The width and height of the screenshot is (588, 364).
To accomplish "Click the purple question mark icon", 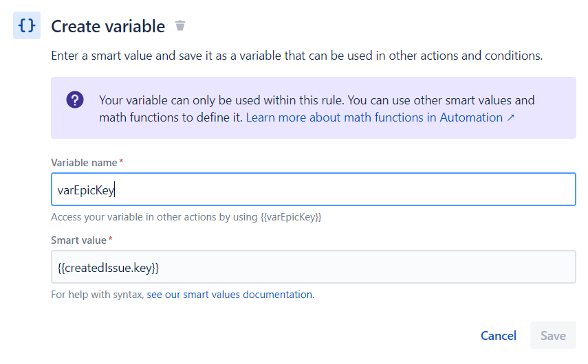I will [75, 100].
